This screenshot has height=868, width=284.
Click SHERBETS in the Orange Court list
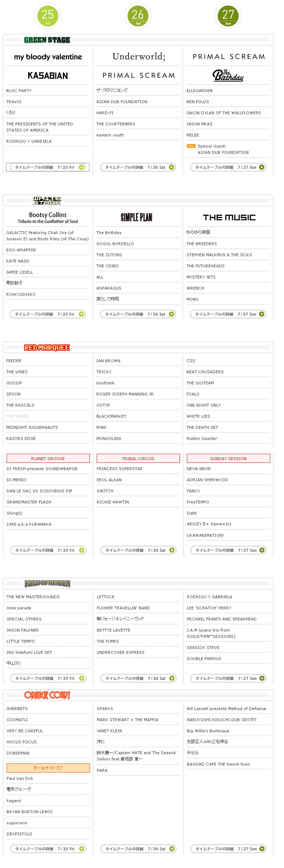point(17,709)
